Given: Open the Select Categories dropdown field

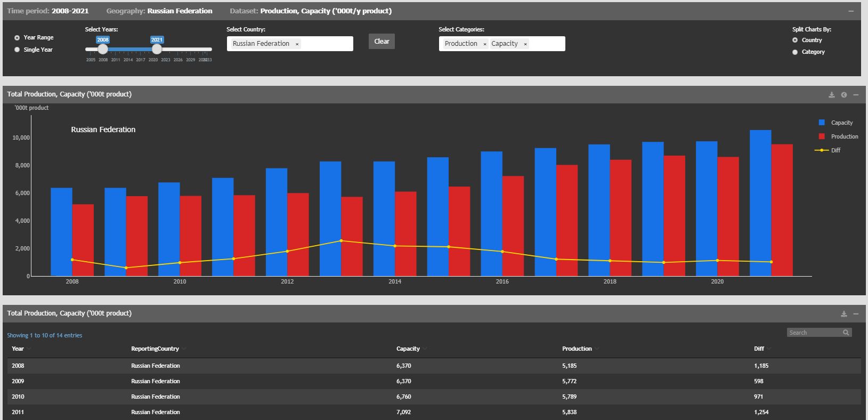Looking at the screenshot, I should pos(546,44).
